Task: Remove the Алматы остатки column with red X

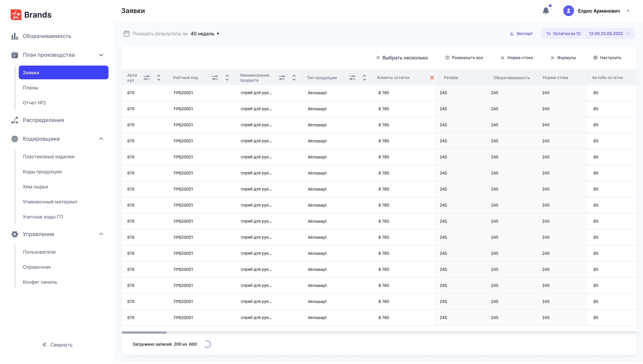Action: pyautogui.click(x=432, y=78)
